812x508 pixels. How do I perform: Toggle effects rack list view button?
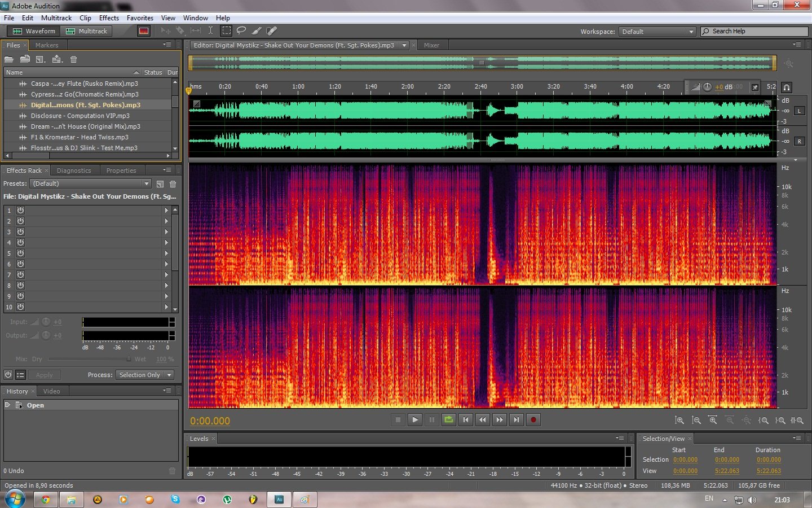tap(20, 375)
